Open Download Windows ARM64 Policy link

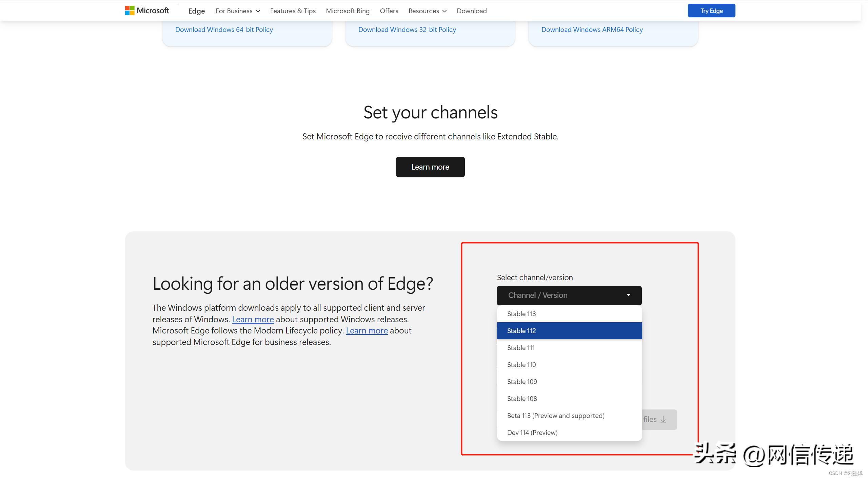tap(592, 30)
